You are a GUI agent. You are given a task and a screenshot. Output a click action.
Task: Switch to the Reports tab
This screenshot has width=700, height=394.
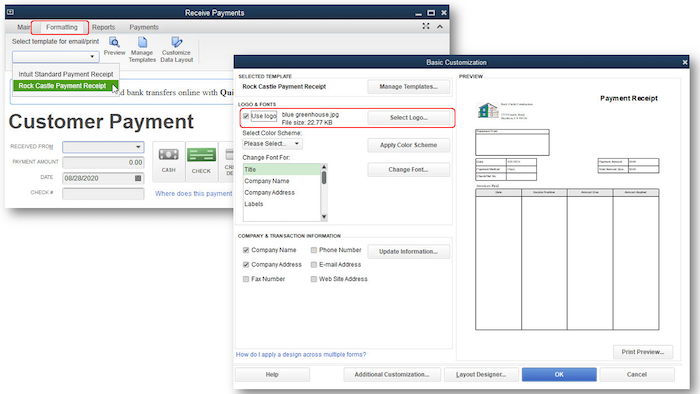[x=103, y=27]
